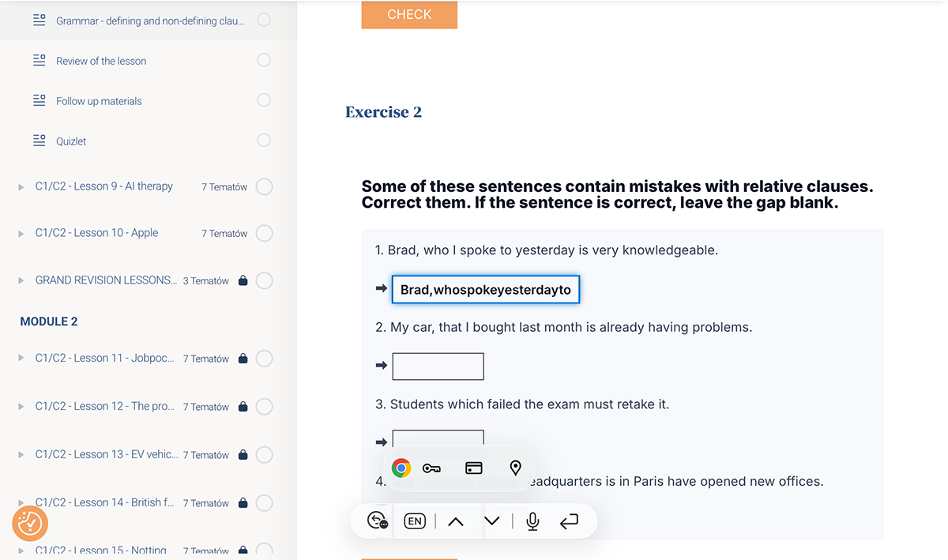Toggle completion circle for Lesson 9 AI therapy

(x=265, y=186)
